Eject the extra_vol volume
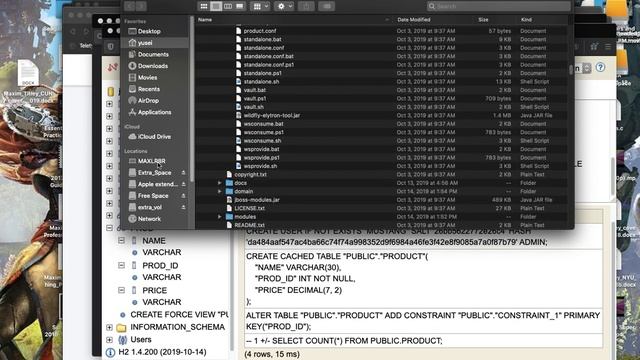Image resolution: width=640 pixels, height=360 pixels. pyautogui.click(x=183, y=207)
